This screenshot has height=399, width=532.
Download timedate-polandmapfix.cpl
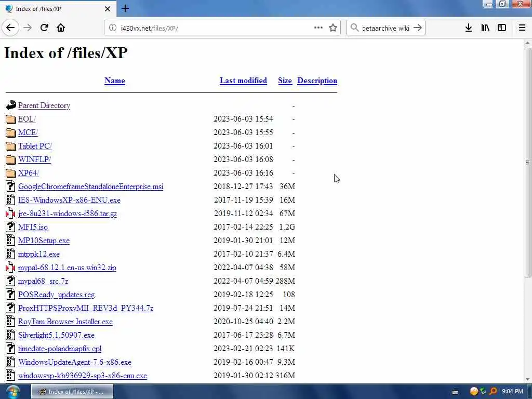point(60,349)
